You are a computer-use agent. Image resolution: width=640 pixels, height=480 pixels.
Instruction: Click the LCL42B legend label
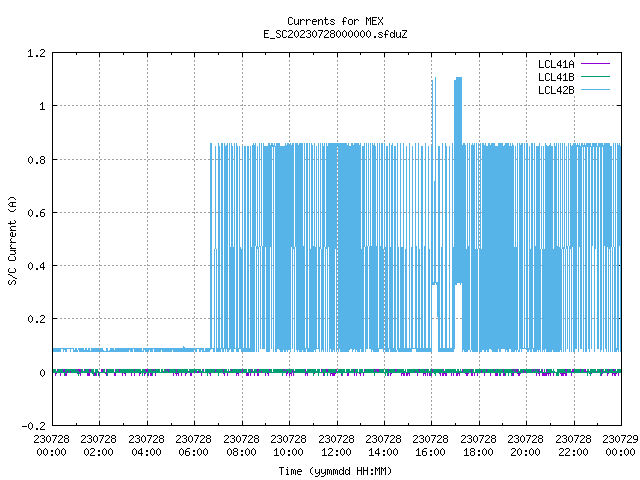[556, 90]
